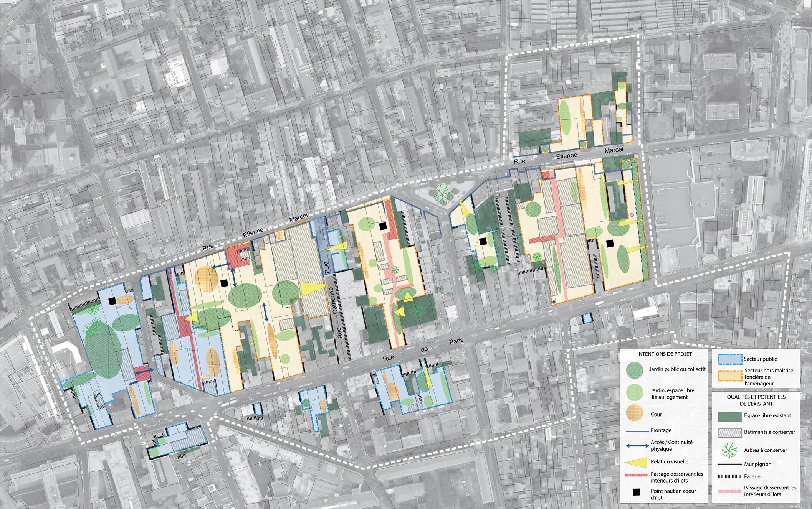Click the green 'Arbres à conserver' tree symbol in legend
Image resolution: width=812 pixels, height=509 pixels.
729,450
